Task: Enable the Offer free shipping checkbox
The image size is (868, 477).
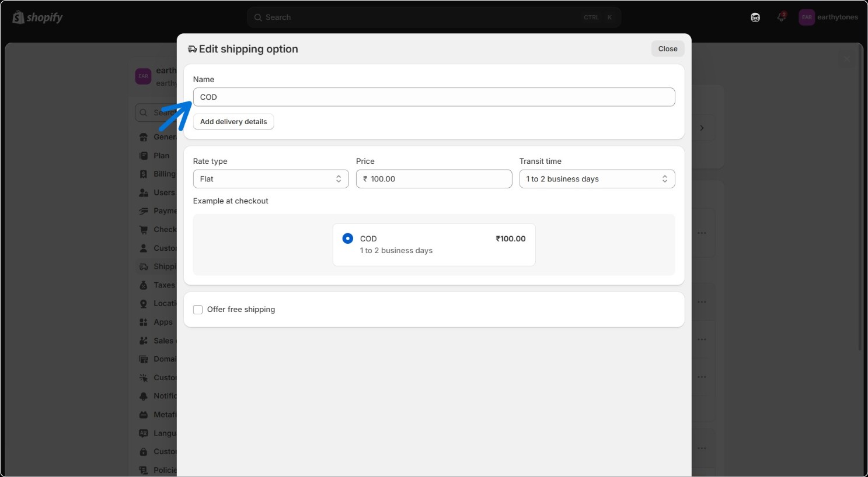Action: tap(198, 310)
